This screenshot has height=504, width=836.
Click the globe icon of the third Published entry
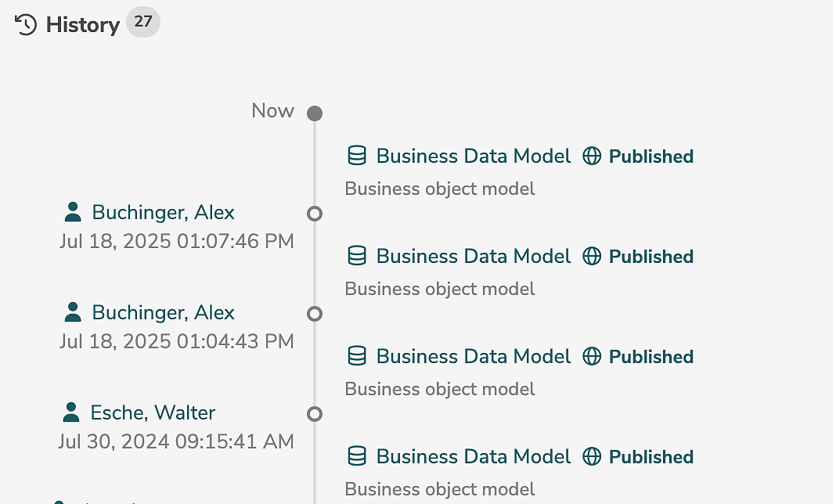[593, 357]
